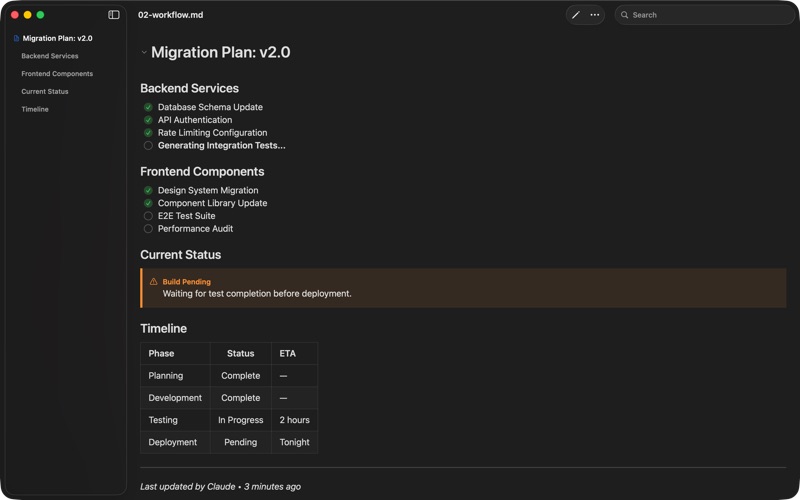800x500 pixels.
Task: Click the warning triangle icon in Build Pending callout
Action: 153,282
